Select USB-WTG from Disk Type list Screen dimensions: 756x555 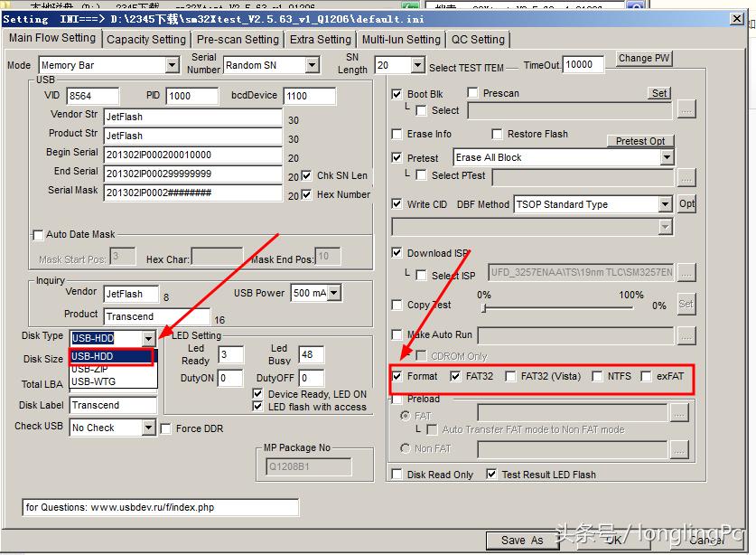(x=93, y=381)
